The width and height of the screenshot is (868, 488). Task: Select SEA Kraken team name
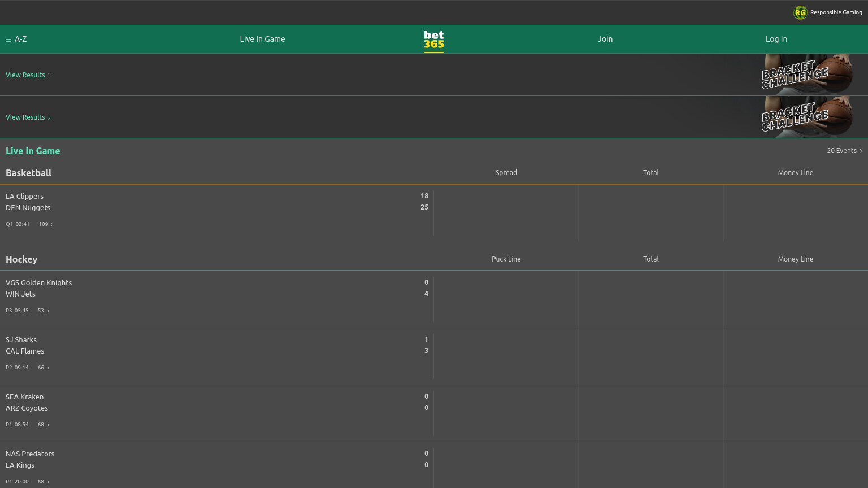(x=24, y=396)
